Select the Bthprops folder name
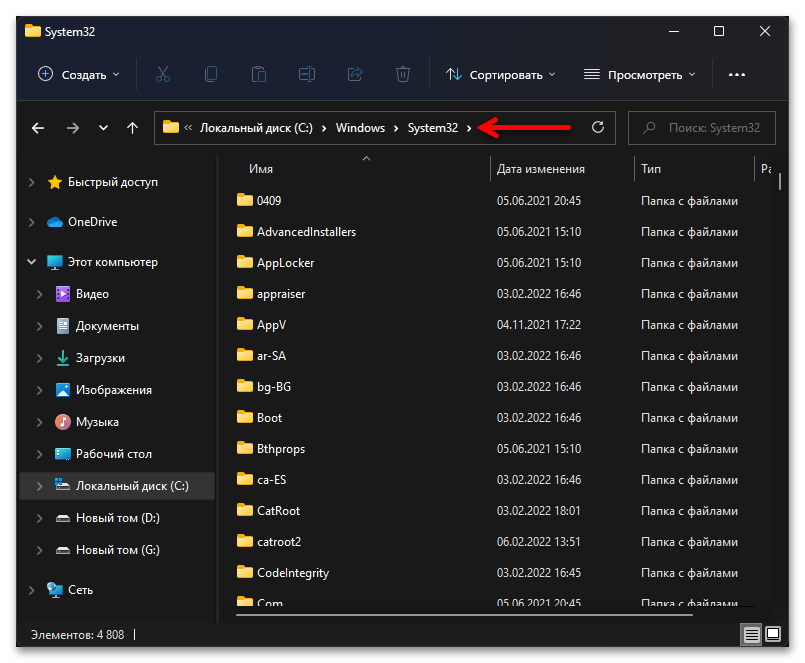 click(x=281, y=449)
